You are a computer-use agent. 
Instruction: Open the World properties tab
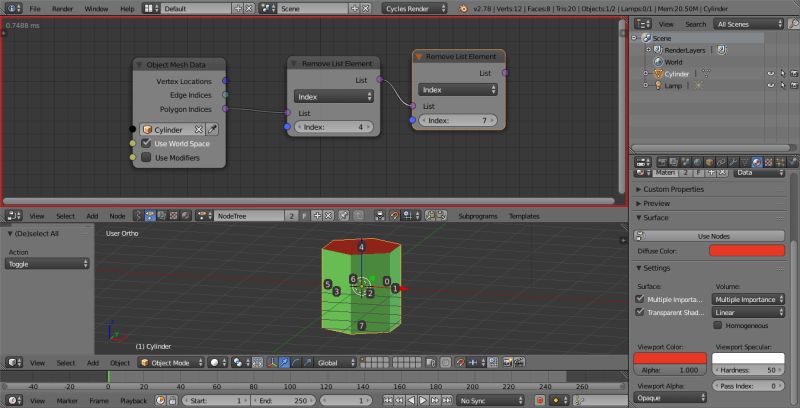pyautogui.click(x=697, y=162)
